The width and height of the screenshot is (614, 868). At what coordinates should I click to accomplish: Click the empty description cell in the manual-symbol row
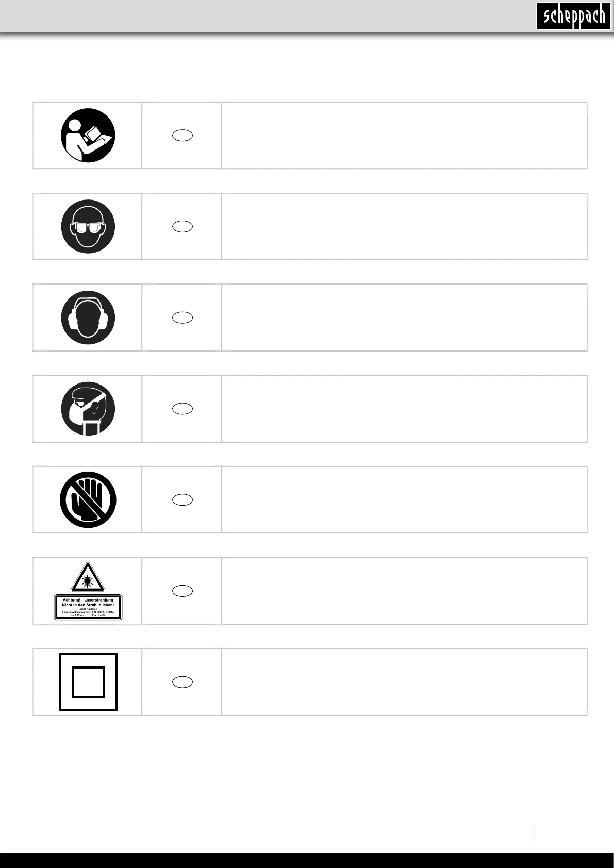coord(405,136)
